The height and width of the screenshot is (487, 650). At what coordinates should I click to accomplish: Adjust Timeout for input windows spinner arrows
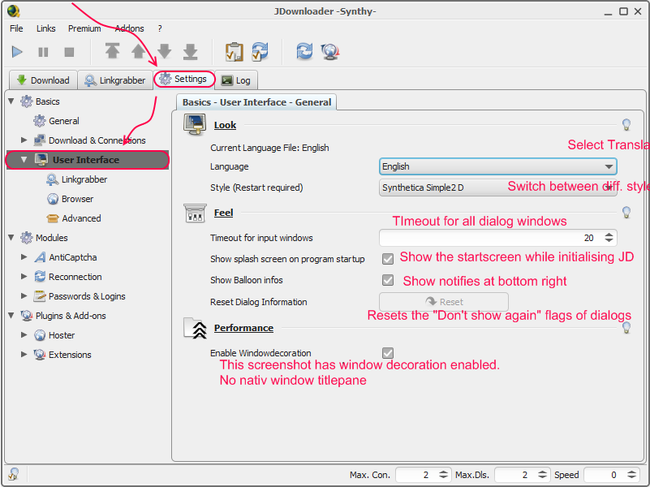609,238
